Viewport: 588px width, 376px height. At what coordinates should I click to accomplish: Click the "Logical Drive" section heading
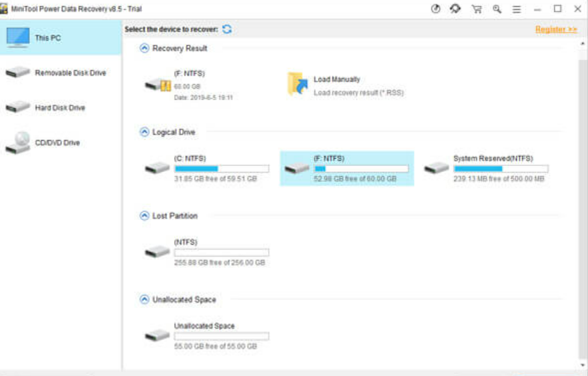pos(174,132)
